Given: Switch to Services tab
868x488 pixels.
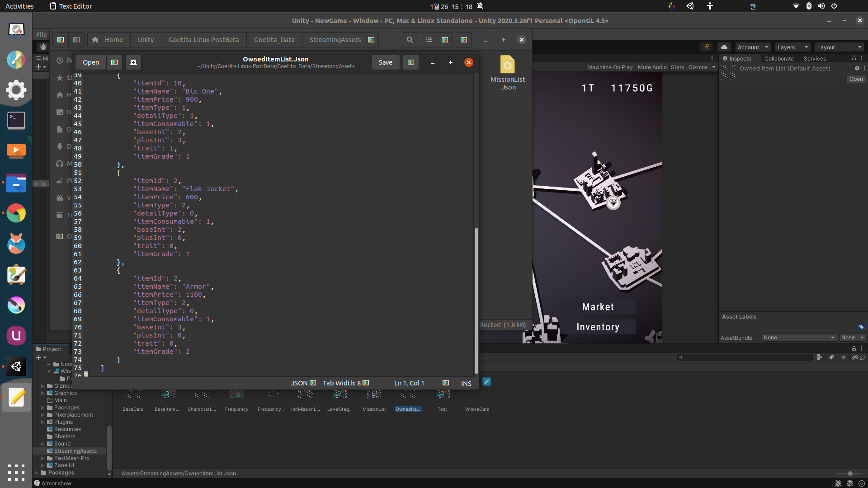Looking at the screenshot, I should pyautogui.click(x=815, y=58).
